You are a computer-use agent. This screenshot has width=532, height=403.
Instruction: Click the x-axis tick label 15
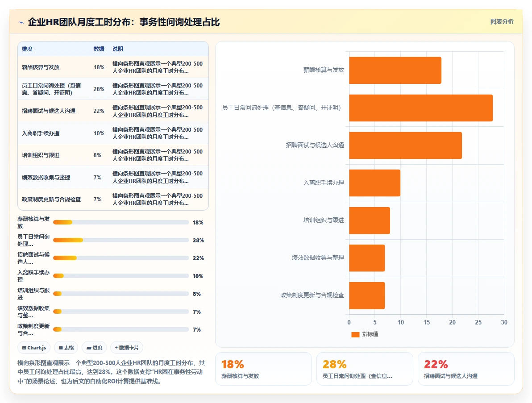tap(427, 322)
